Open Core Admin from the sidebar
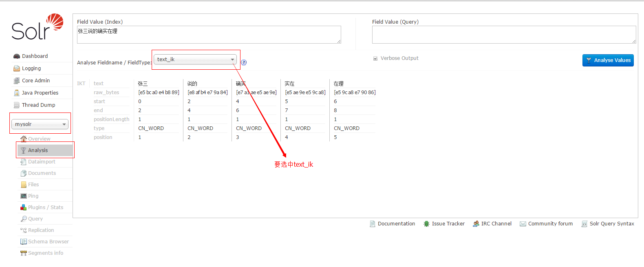Image resolution: width=644 pixels, height=267 pixels. coord(36,81)
